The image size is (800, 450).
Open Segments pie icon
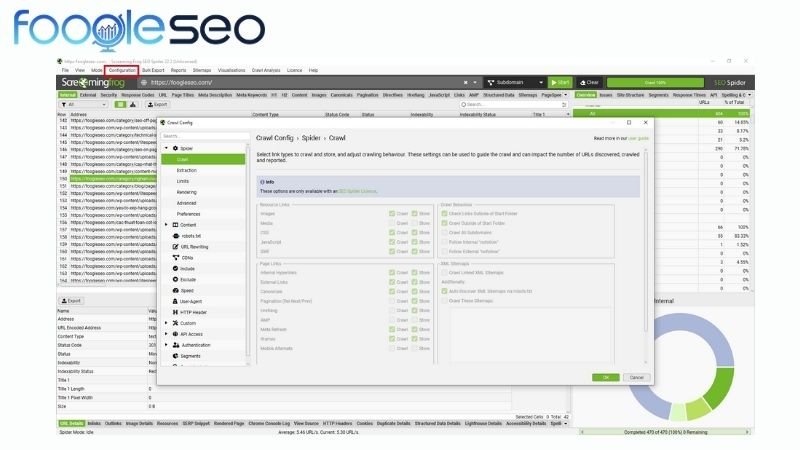[x=176, y=356]
